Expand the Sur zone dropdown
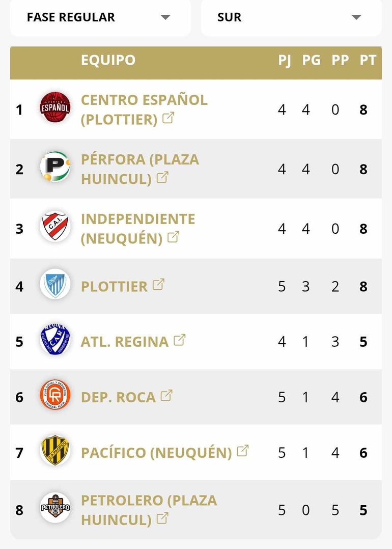This screenshot has height=549, width=392. coord(291,17)
